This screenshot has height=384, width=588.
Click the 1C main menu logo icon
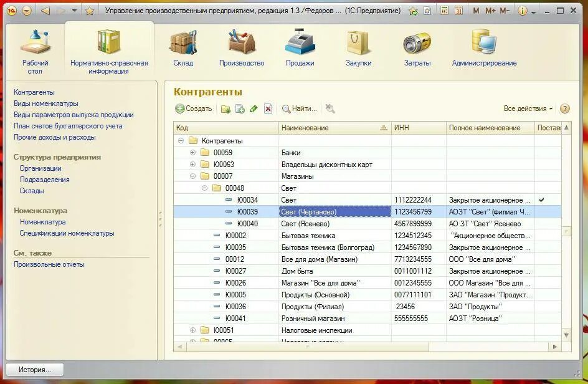click(x=12, y=11)
